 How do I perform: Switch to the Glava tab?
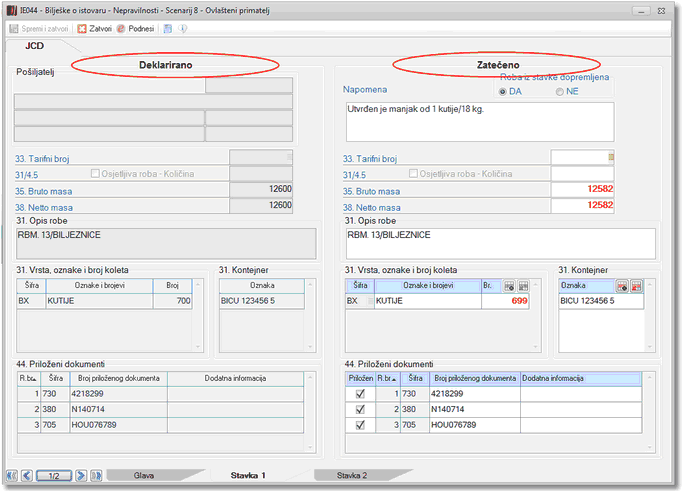(144, 475)
